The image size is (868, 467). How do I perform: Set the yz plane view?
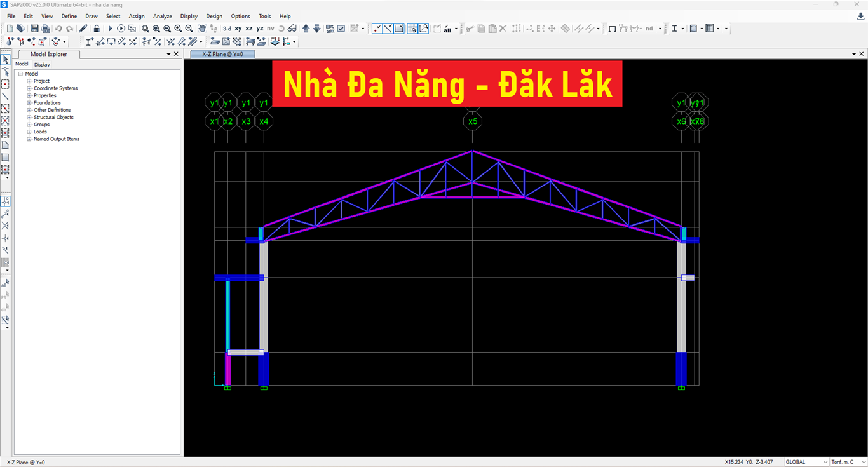(260, 29)
